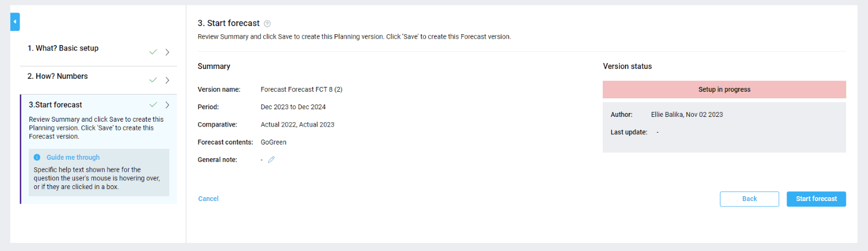Screen dimensions: 868x251
Task: Click the checkmark beside What? Basic setup
Action: pyautogui.click(x=153, y=52)
